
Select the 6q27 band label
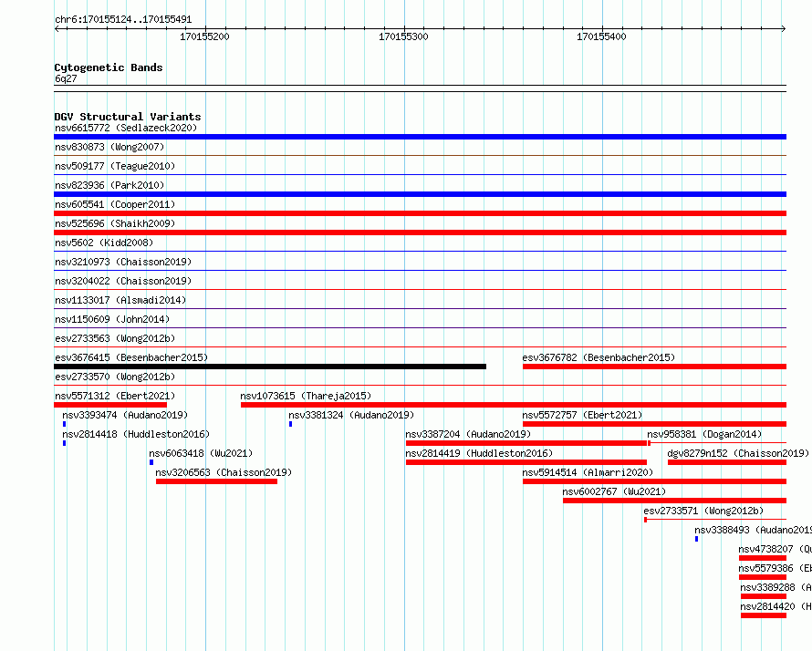pos(66,78)
